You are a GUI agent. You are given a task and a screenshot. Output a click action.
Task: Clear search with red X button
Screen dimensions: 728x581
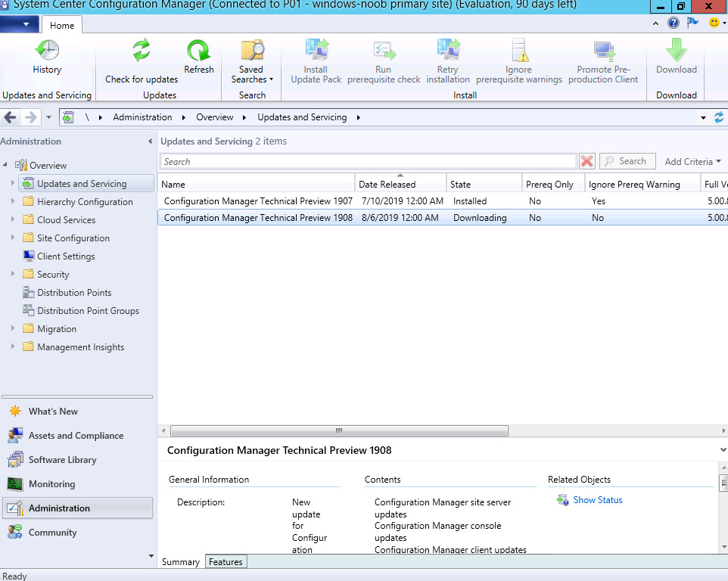click(586, 161)
